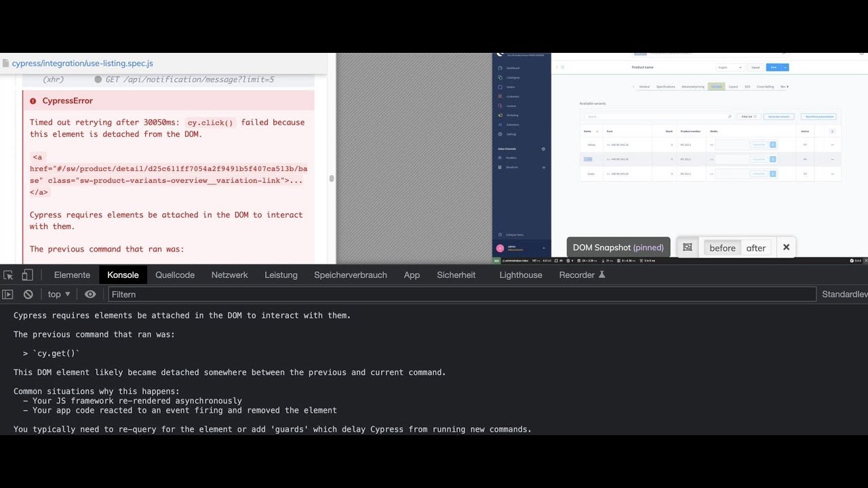Open cypress/integration/use-listing.spec.js file link
The image size is (868, 488).
coord(83,64)
